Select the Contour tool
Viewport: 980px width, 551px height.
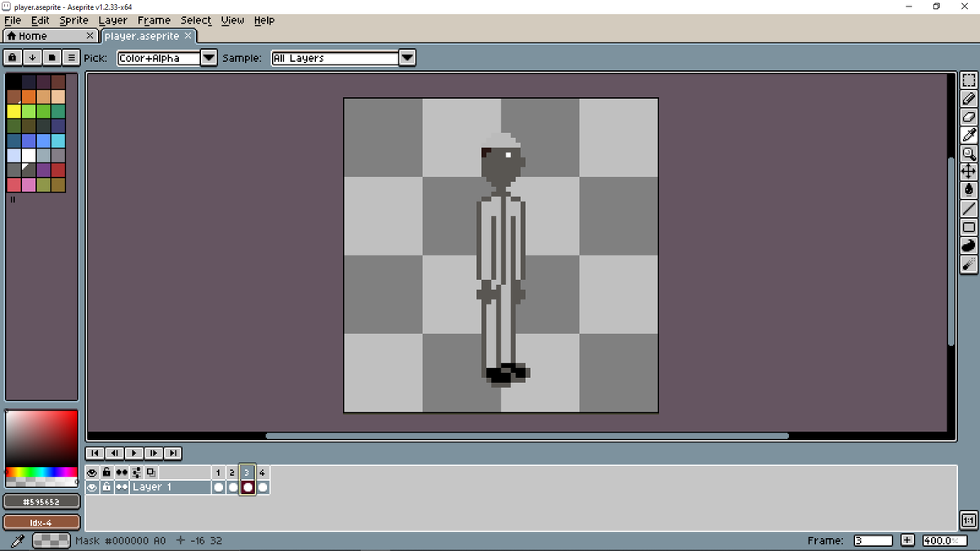969,246
